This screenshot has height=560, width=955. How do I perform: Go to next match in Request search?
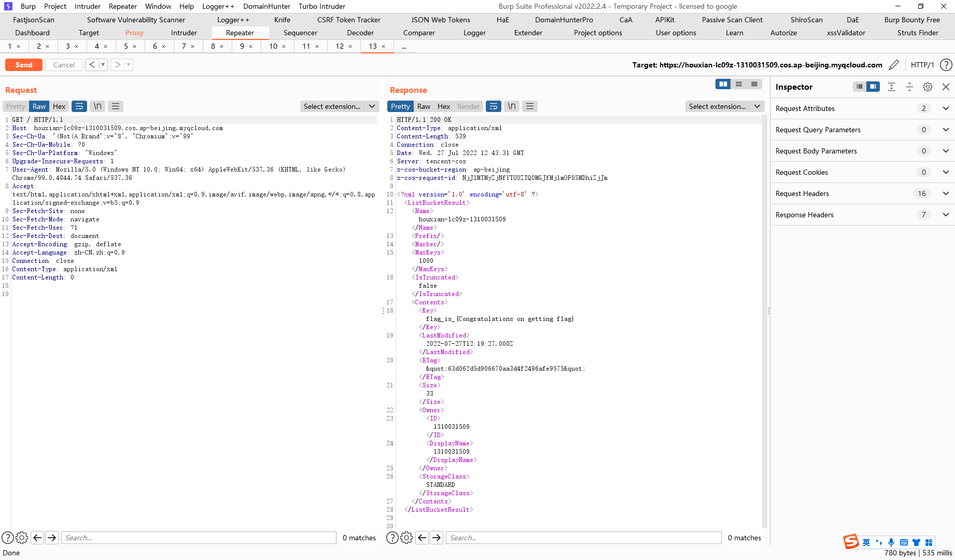tap(52, 538)
